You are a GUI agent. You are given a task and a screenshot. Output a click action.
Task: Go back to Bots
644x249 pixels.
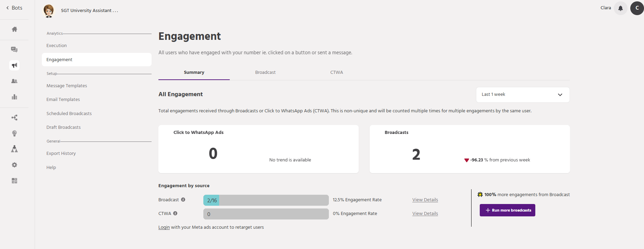tap(14, 8)
